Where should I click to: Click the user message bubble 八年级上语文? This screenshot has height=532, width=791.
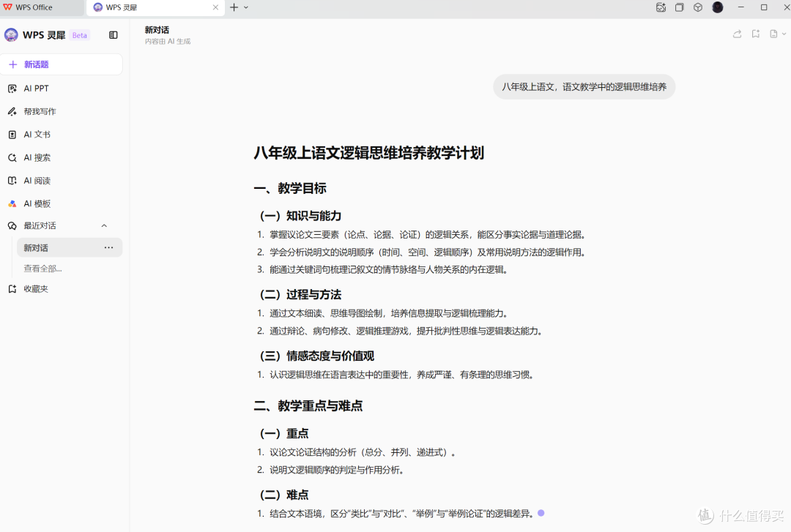point(584,87)
